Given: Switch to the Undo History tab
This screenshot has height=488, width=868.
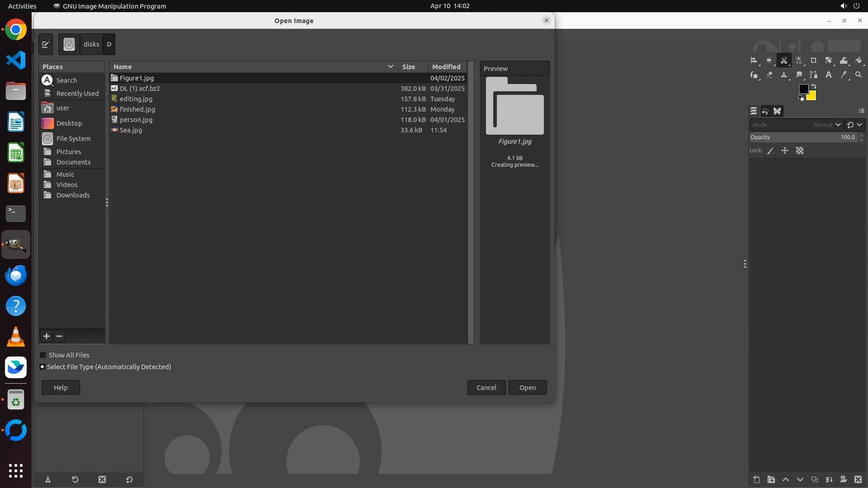Looking at the screenshot, I should (x=765, y=111).
